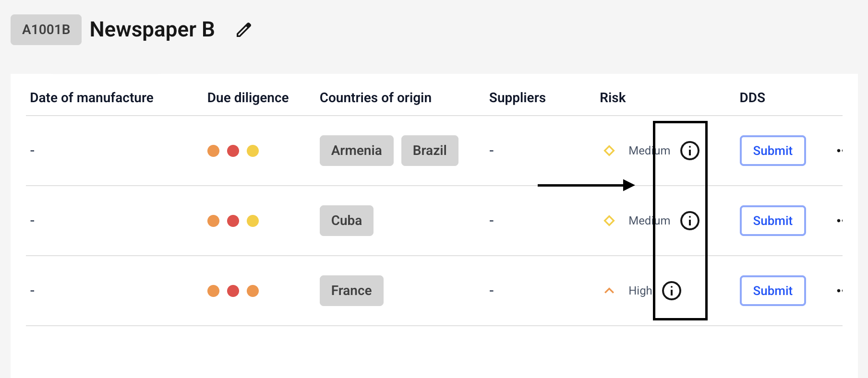
Task: Open risk info icon in France row
Action: (x=671, y=291)
